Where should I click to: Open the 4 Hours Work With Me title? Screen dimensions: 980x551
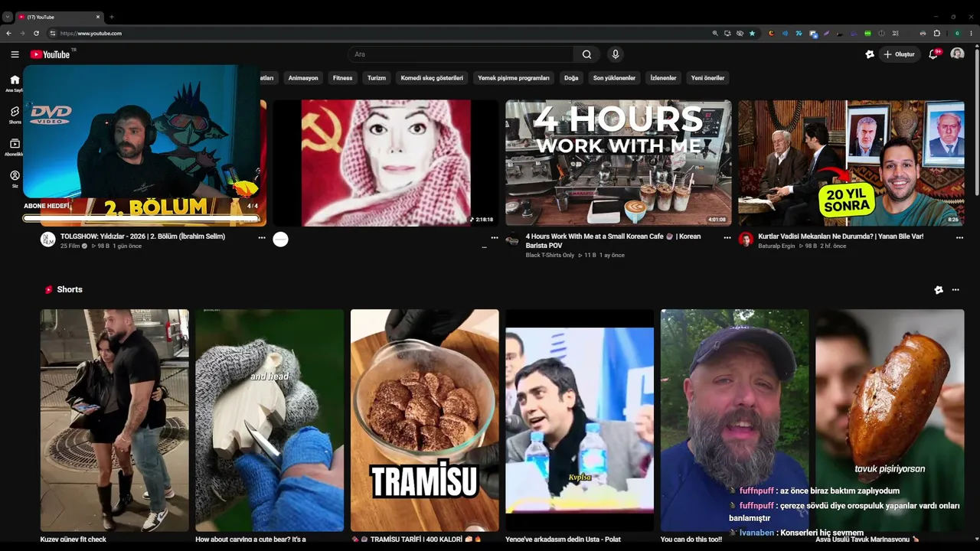tap(613, 241)
